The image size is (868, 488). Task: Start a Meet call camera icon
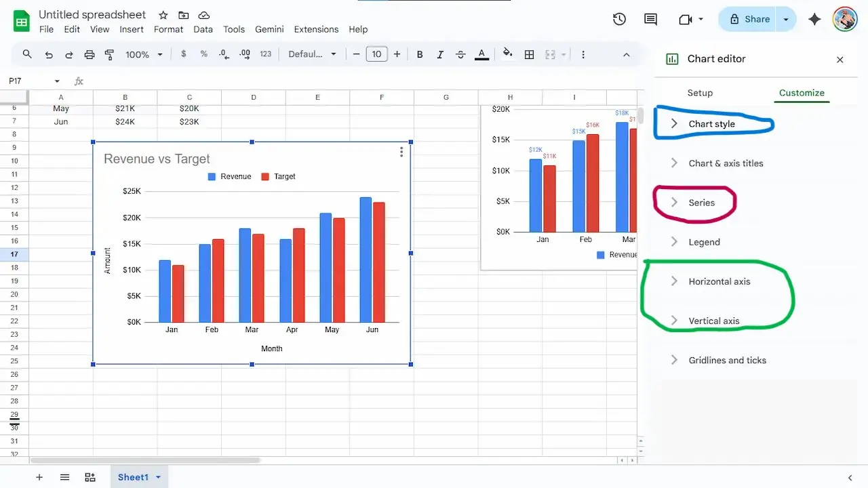[x=686, y=20]
